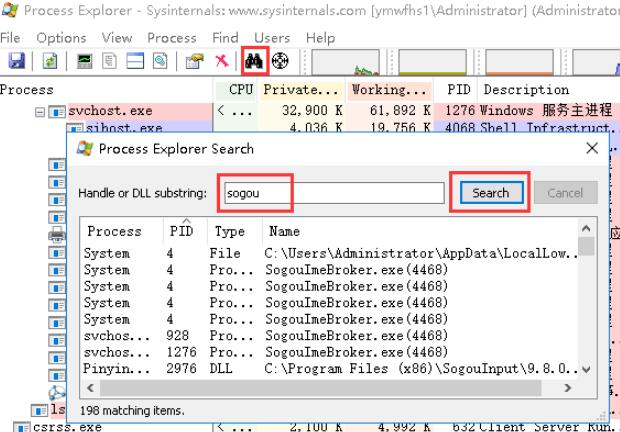Image resolution: width=620 pixels, height=432 pixels.
Task: Open the Users menu
Action: pos(272,38)
